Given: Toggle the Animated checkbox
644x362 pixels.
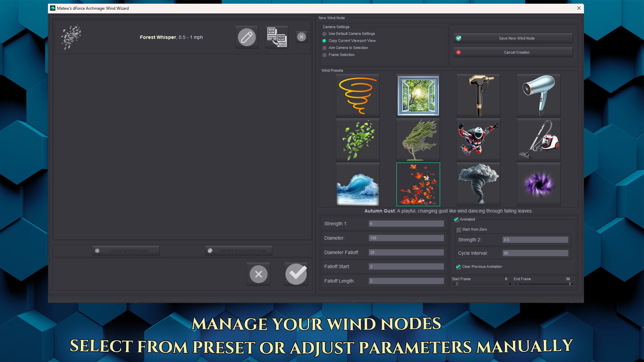Looking at the screenshot, I should tap(456, 220).
